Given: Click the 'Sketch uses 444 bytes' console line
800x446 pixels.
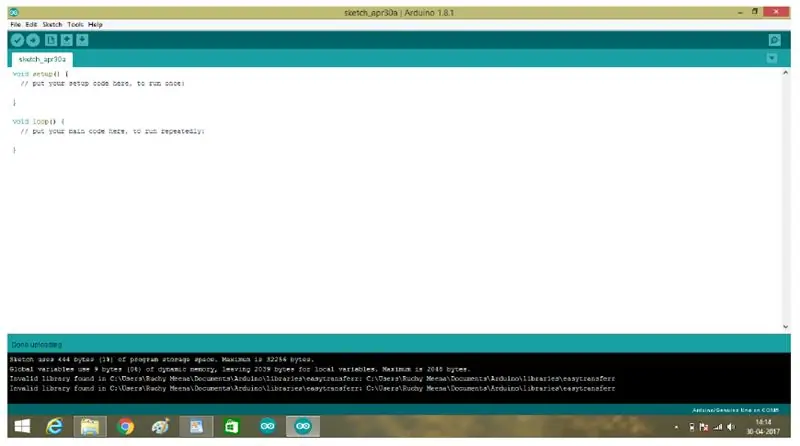Looking at the screenshot, I should pos(162,359).
